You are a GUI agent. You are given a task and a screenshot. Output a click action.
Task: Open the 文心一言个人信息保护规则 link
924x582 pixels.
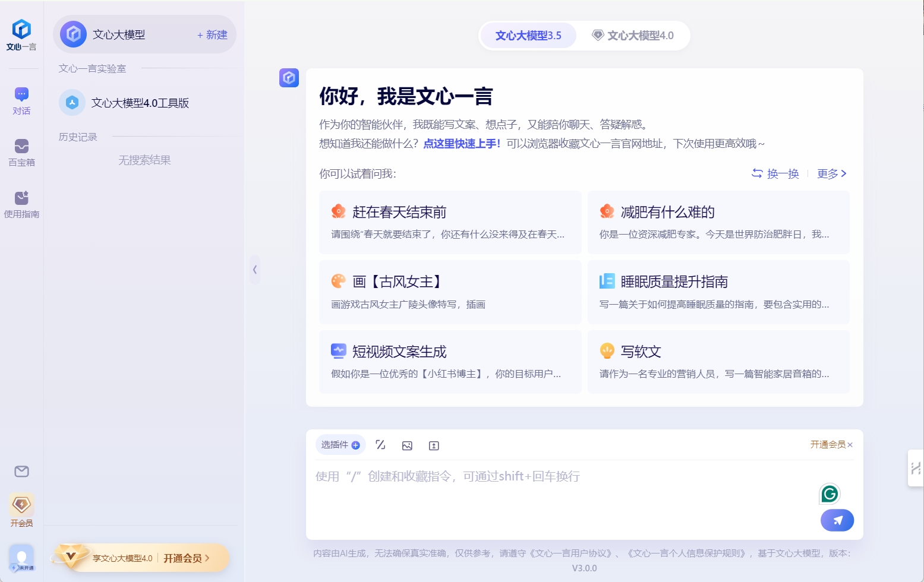pyautogui.click(x=686, y=553)
